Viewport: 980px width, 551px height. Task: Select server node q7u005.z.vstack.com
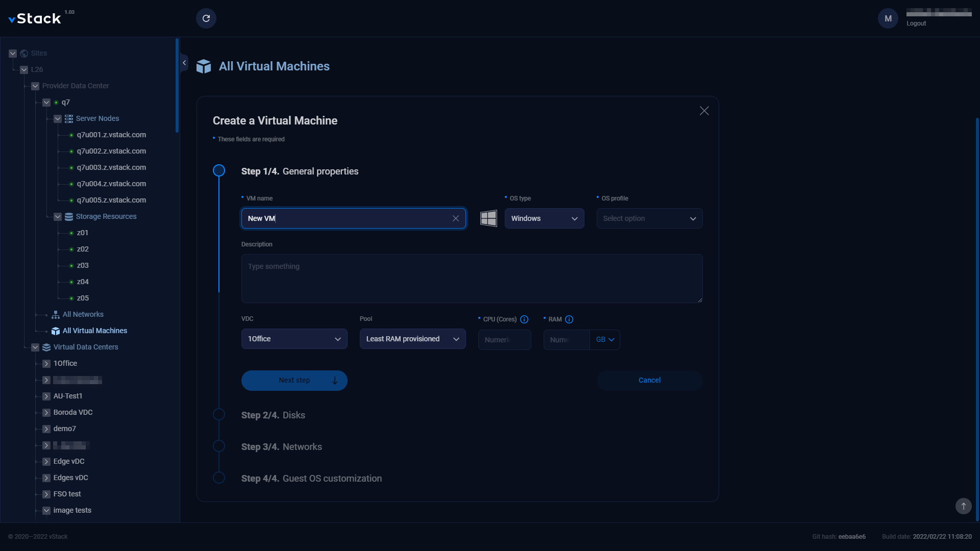[x=111, y=200]
